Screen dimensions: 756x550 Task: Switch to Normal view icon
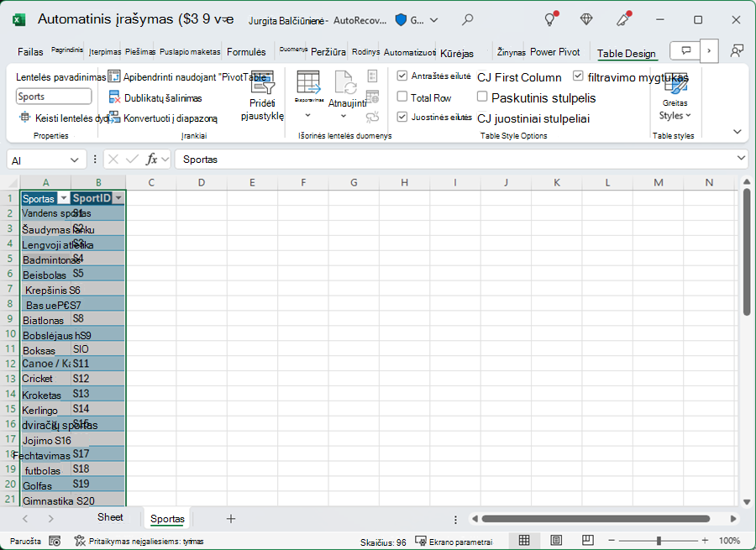pos(524,541)
